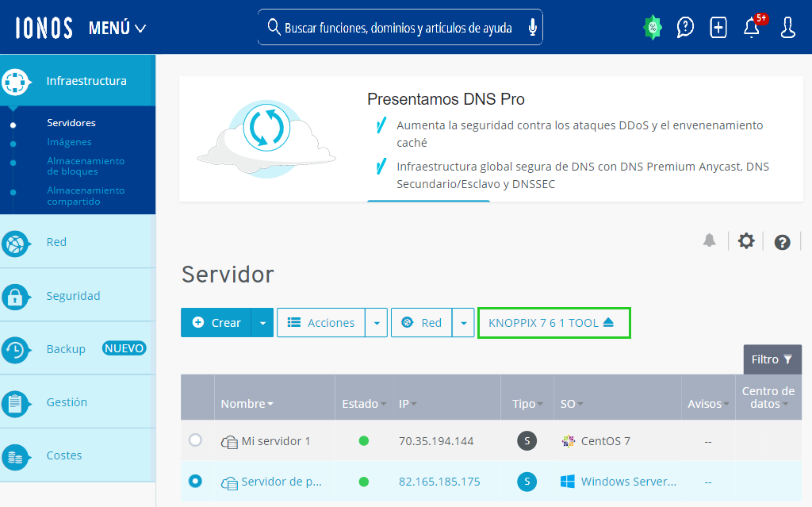The height and width of the screenshot is (507, 812).
Task: Click the Crear button
Action: click(x=216, y=322)
